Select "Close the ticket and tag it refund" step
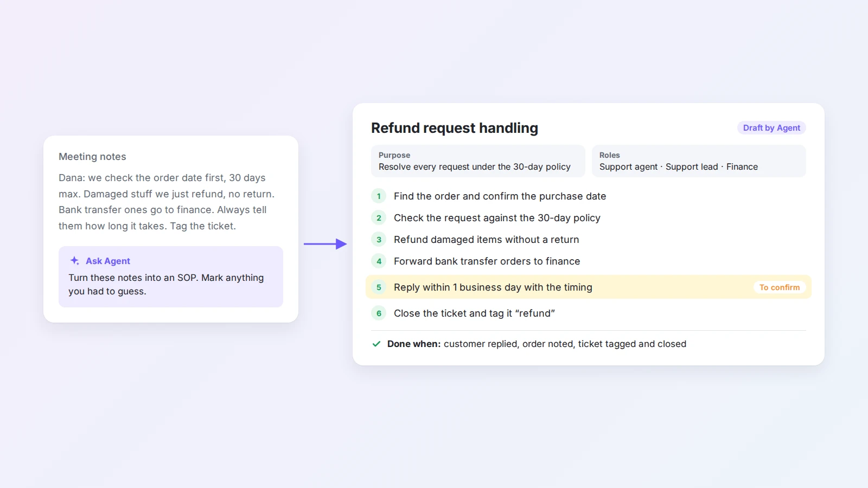 click(x=474, y=313)
